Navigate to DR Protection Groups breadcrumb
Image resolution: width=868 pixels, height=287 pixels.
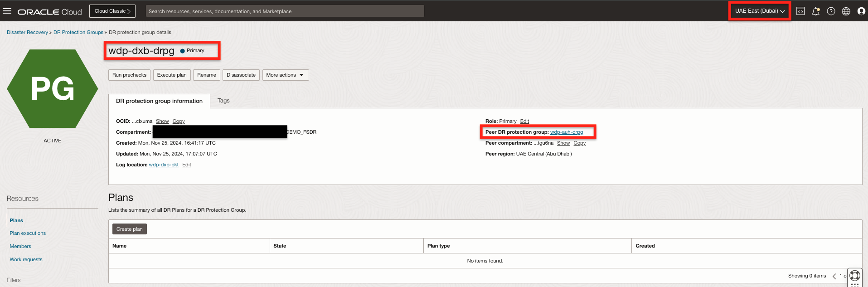pyautogui.click(x=78, y=32)
